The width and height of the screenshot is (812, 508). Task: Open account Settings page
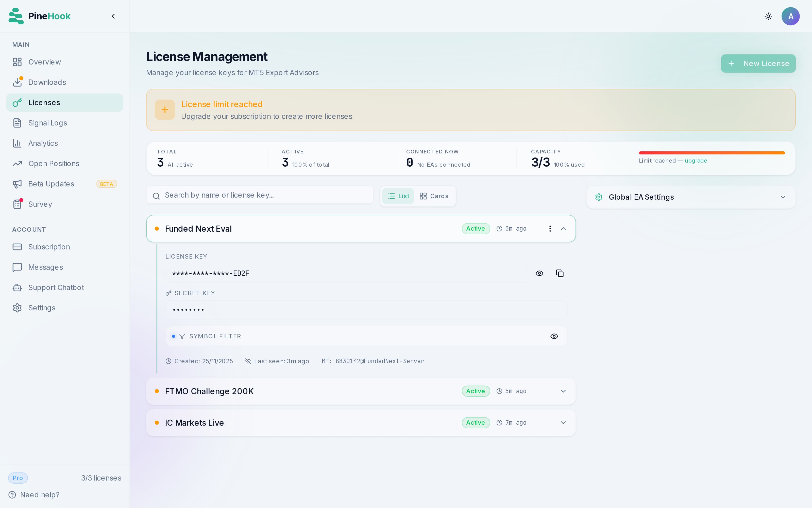(64, 308)
